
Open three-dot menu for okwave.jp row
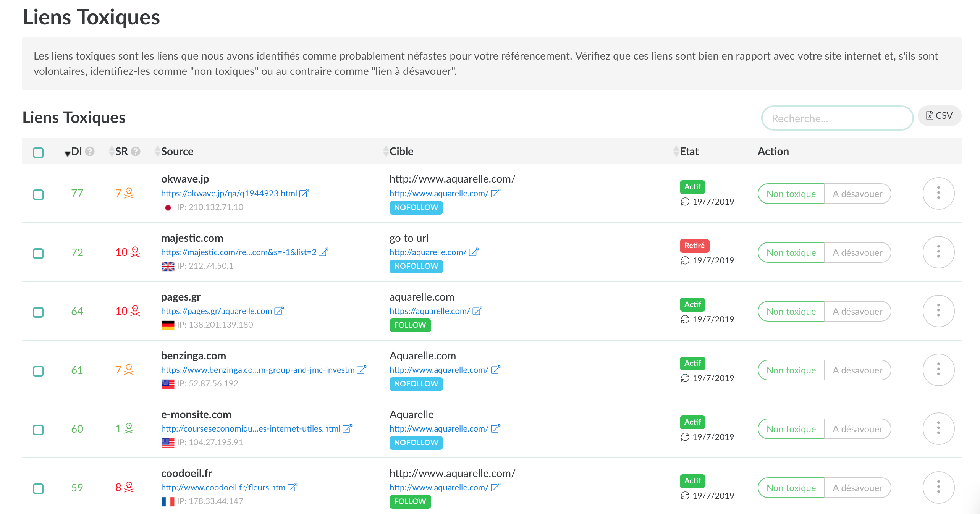coord(938,193)
